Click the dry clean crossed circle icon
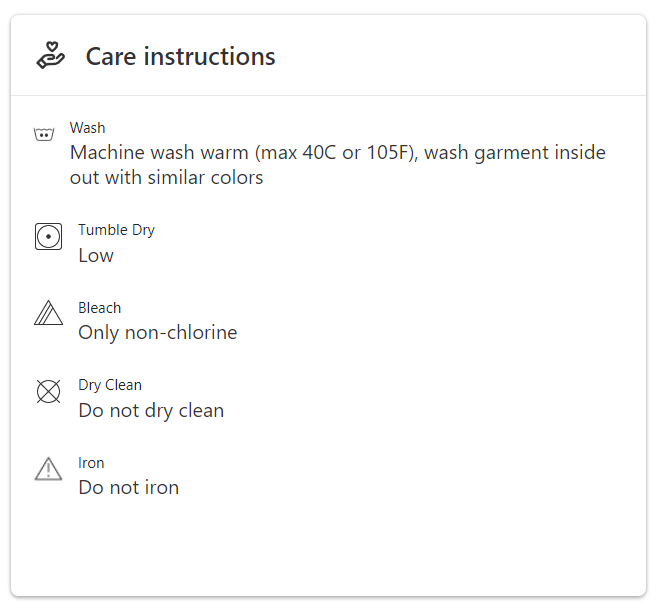The height and width of the screenshot is (610, 659). (48, 392)
